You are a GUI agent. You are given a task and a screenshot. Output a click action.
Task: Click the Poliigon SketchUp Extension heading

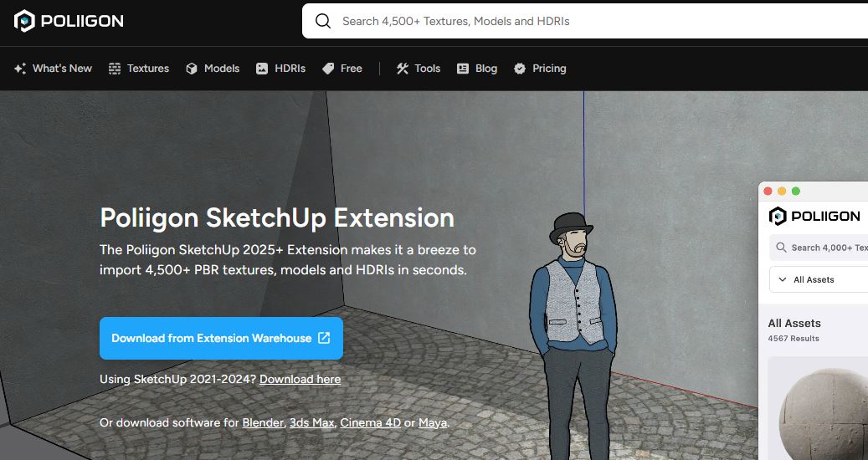[277, 217]
